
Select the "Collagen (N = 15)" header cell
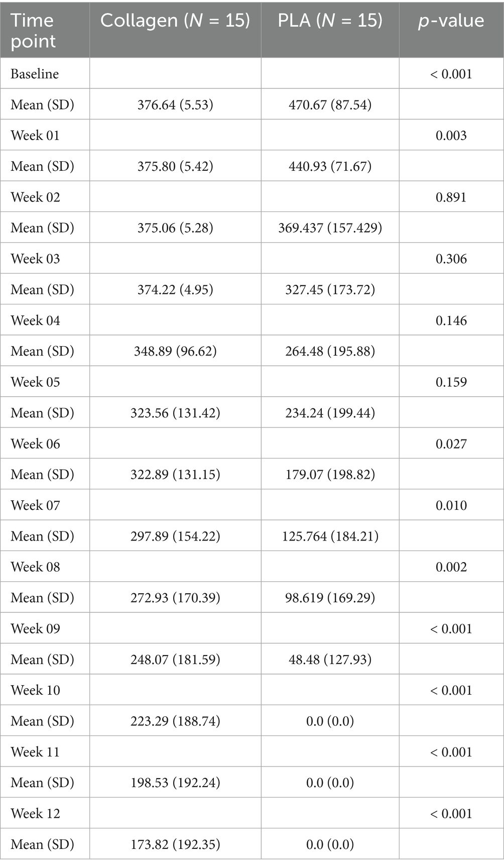tap(175, 21)
